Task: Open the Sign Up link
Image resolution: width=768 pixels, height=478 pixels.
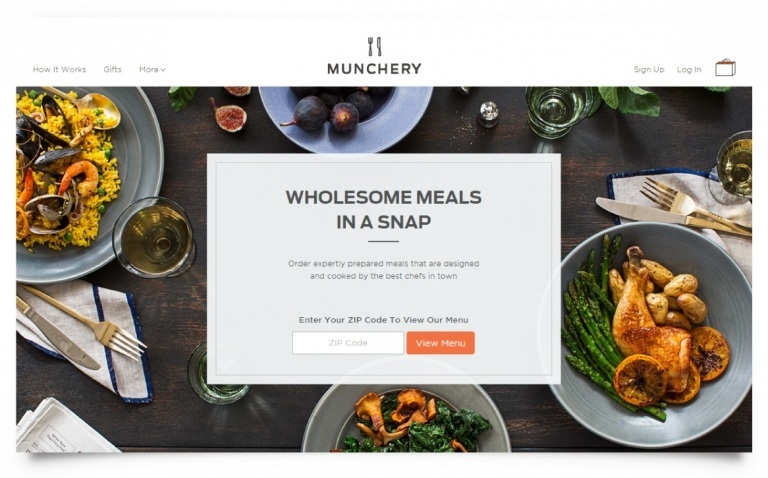Action: [x=649, y=70]
